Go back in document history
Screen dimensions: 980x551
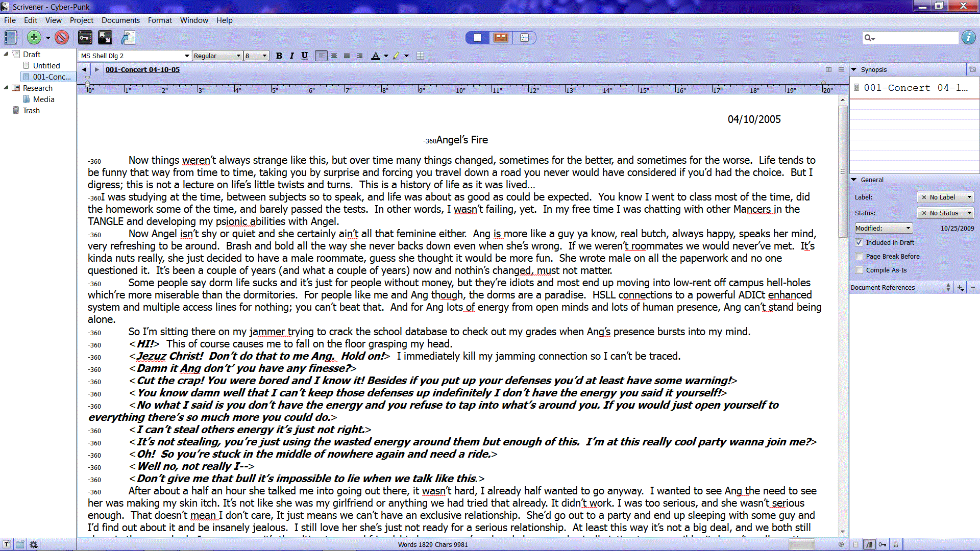pos(84,69)
